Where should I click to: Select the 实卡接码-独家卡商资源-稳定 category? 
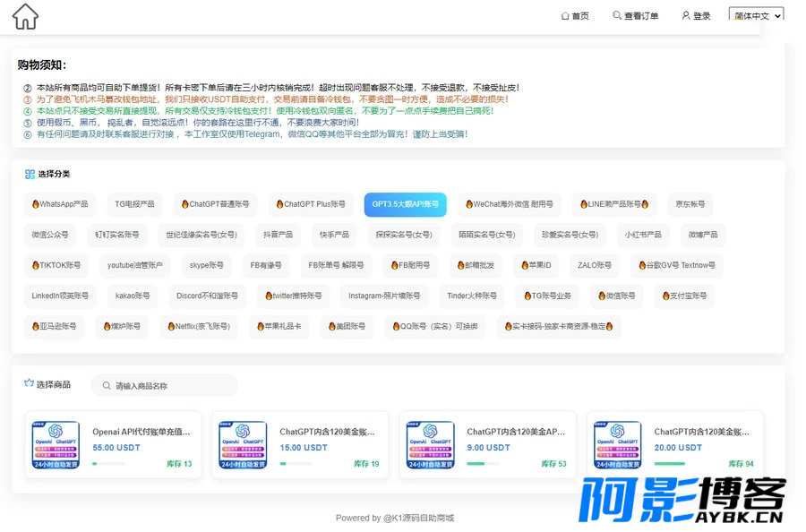coord(559,326)
